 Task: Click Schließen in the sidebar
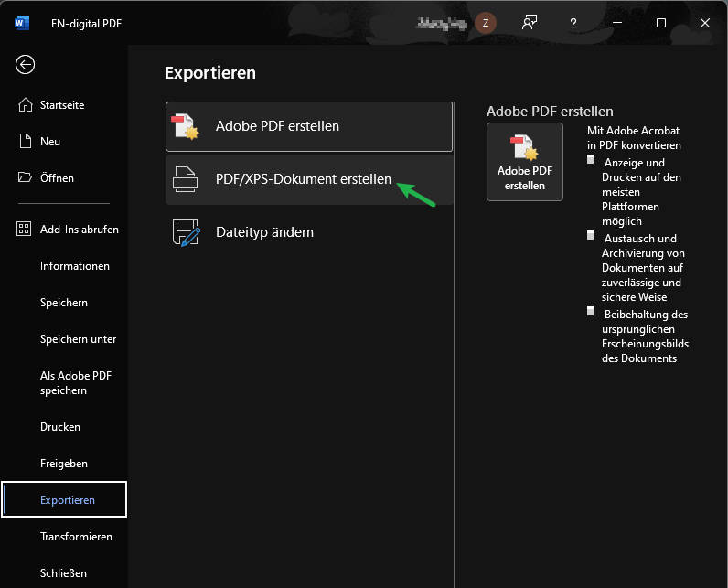pyautogui.click(x=64, y=573)
